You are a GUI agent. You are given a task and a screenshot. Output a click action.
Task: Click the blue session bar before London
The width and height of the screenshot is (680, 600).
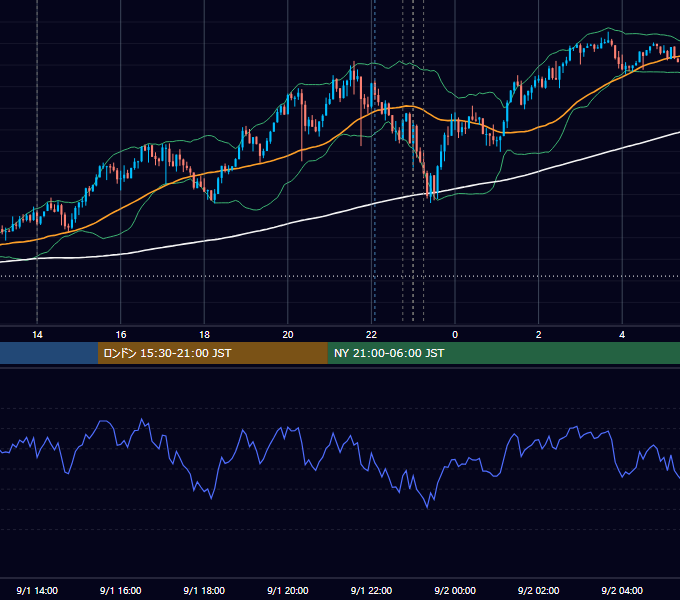coord(49,353)
